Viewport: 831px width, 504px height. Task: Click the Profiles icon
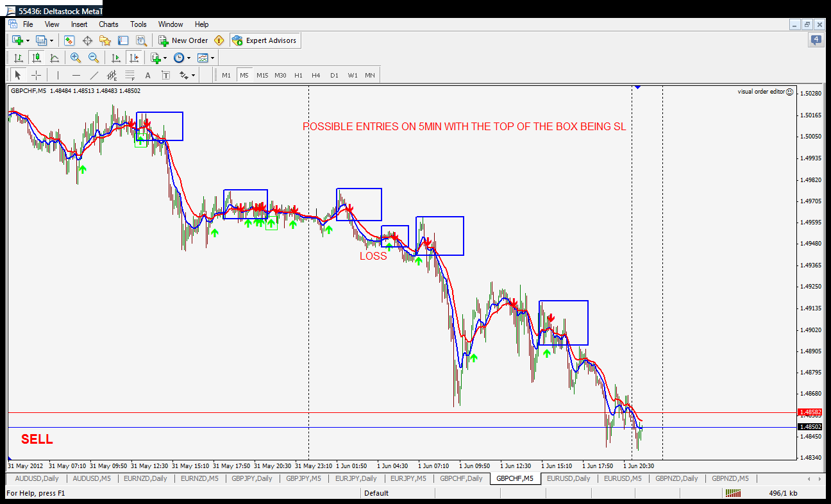(42, 40)
